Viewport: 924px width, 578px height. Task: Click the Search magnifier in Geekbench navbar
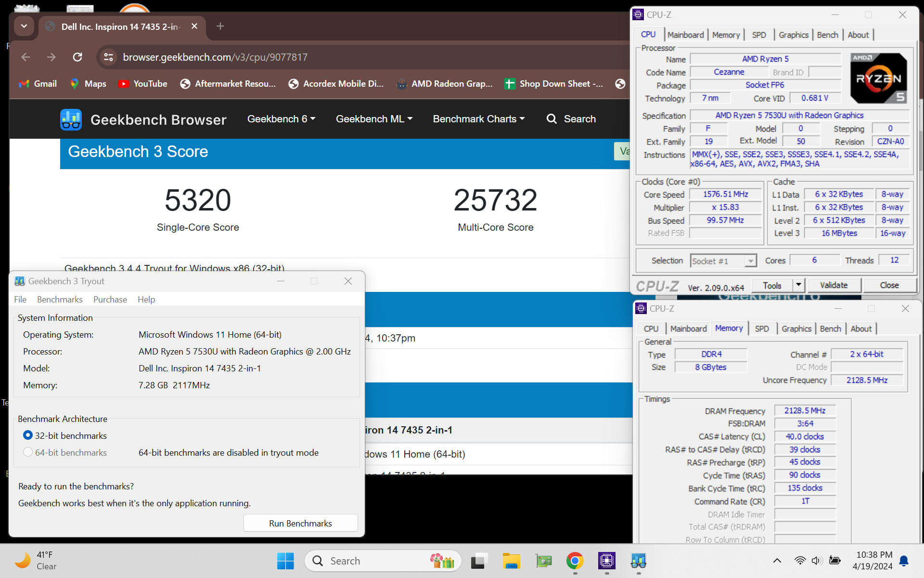coord(552,119)
